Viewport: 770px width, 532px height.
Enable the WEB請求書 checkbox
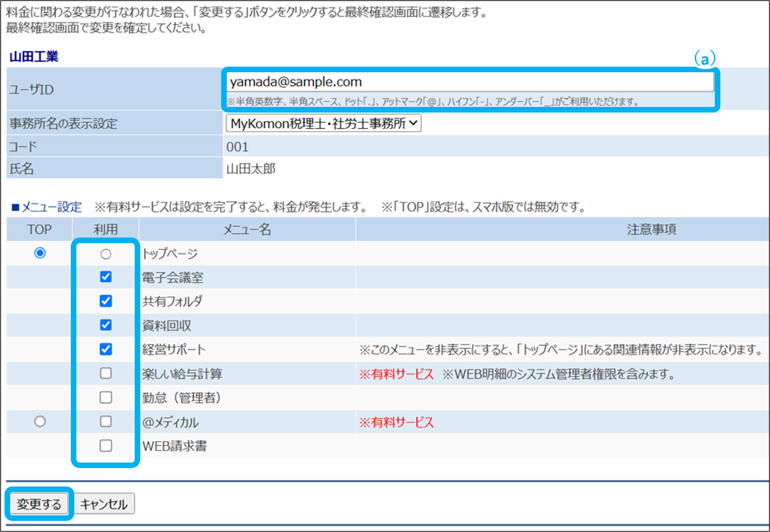[106, 446]
